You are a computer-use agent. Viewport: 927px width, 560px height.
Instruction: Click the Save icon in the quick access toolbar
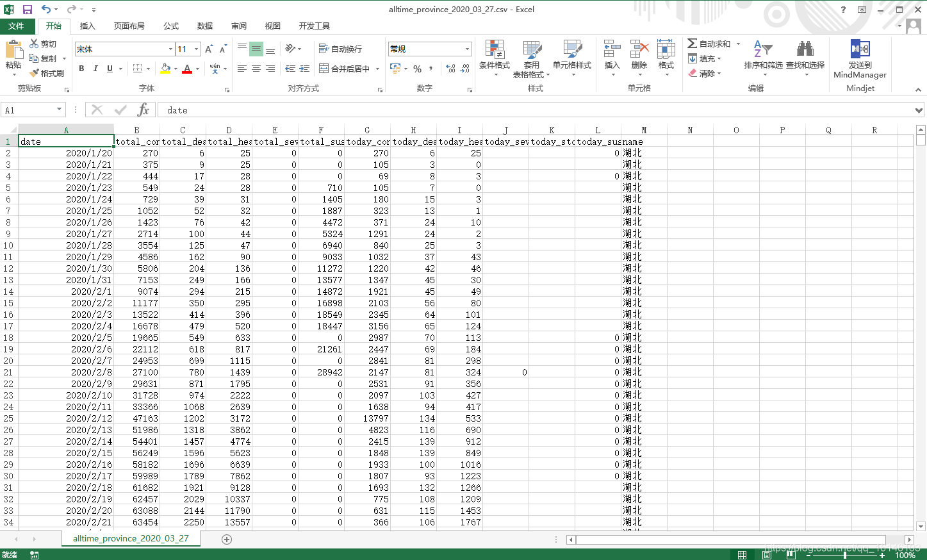pyautogui.click(x=28, y=10)
